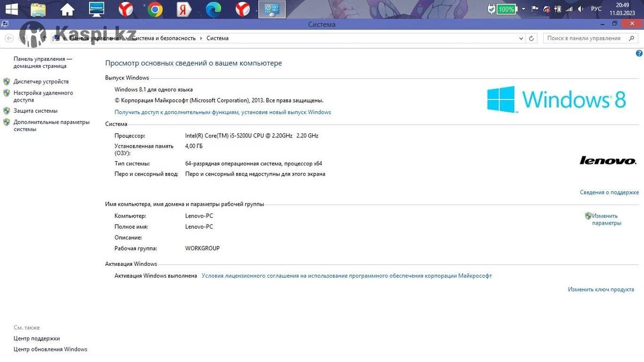Open address bar history dropdown
Screen dimensions: 644x362
click(521, 38)
